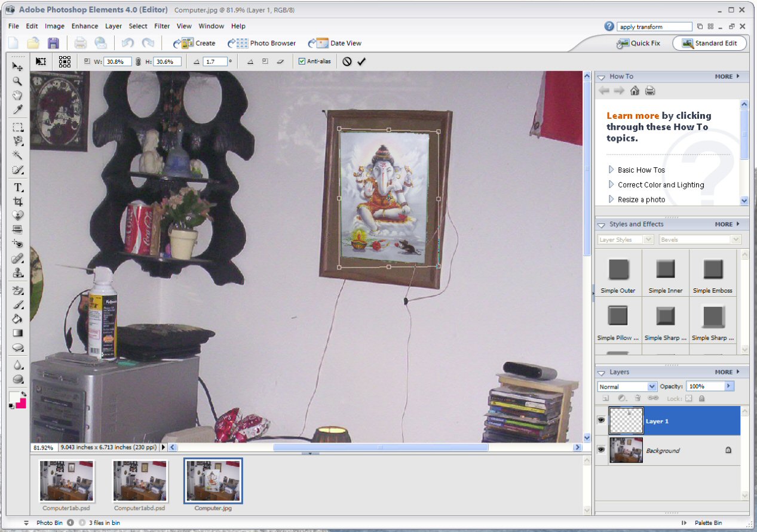757x532 pixels.
Task: Click the width W percentage field
Action: [118, 61]
